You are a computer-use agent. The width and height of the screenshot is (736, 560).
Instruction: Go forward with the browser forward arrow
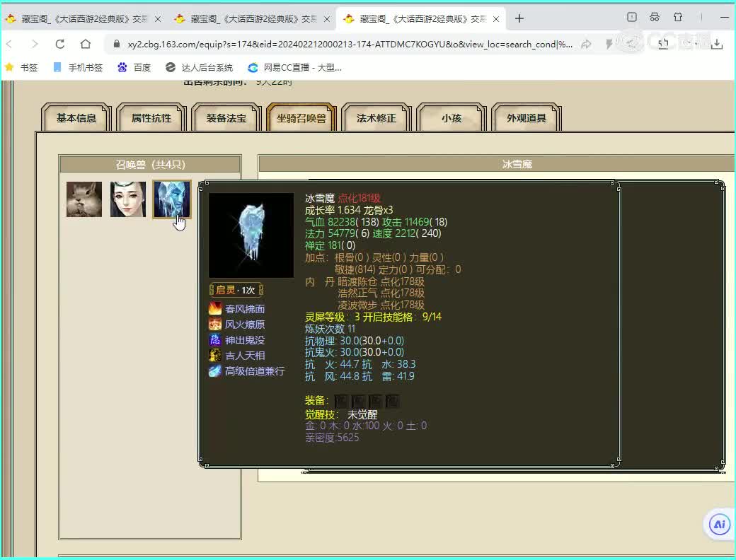[35, 44]
